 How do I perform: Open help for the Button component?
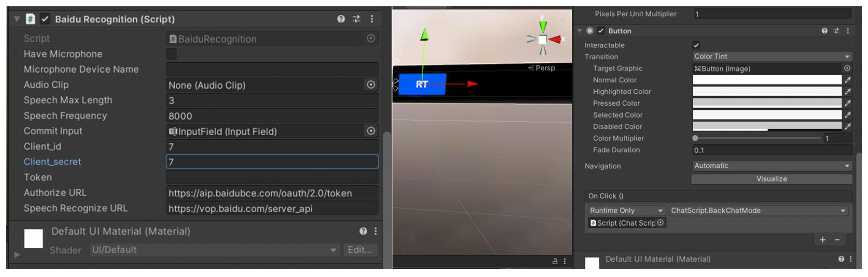click(824, 31)
